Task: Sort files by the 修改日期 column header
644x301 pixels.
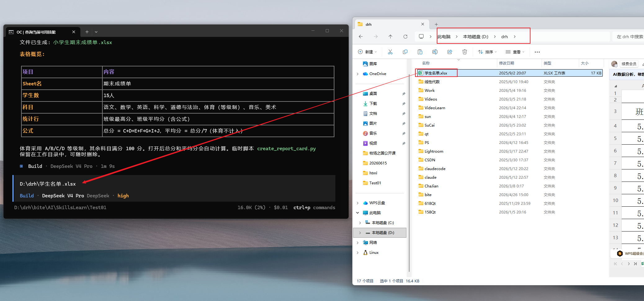Action: pos(507,63)
